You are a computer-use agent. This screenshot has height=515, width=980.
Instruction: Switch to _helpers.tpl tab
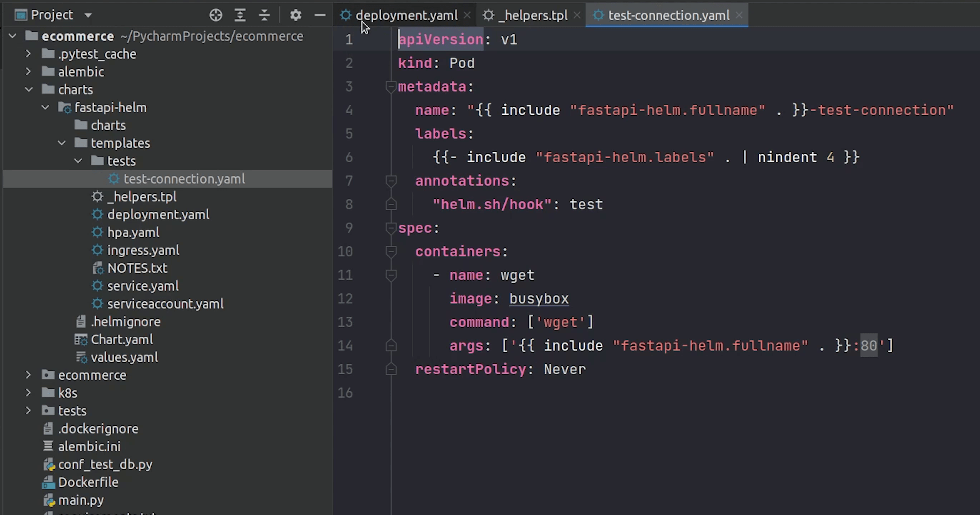[x=532, y=15]
